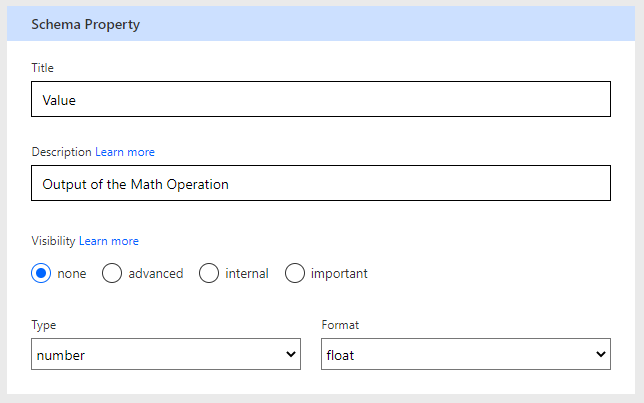644x403 pixels.
Task: Click the chevron arrow of Format combo box
Action: 600,354
